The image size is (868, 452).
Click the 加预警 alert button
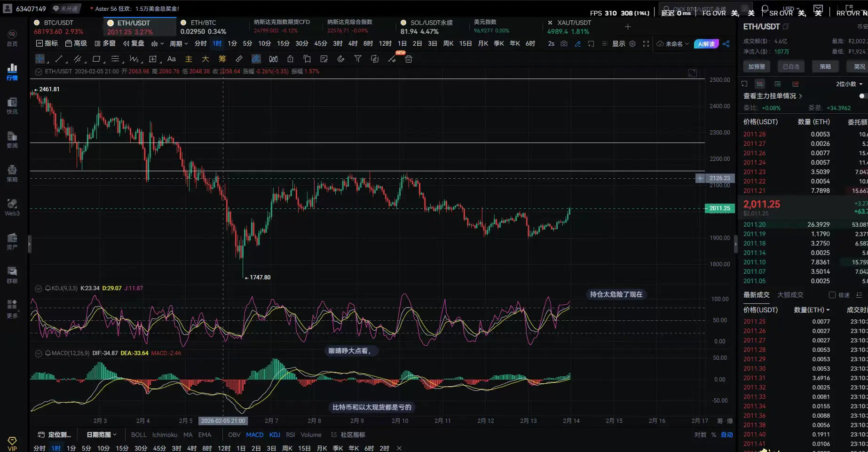[x=757, y=67]
